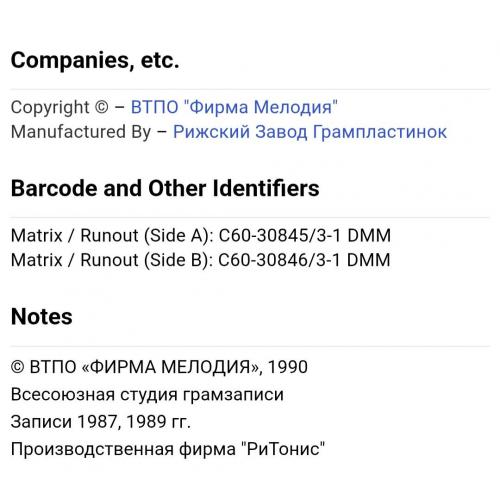The image size is (500, 500).
Task: Click the C60-30845/3-1 DMM runout code
Action: [305, 235]
